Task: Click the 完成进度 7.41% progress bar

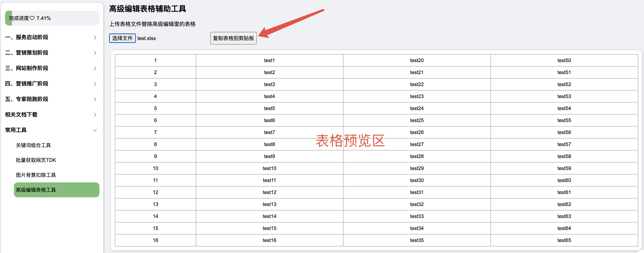Action: click(52, 18)
